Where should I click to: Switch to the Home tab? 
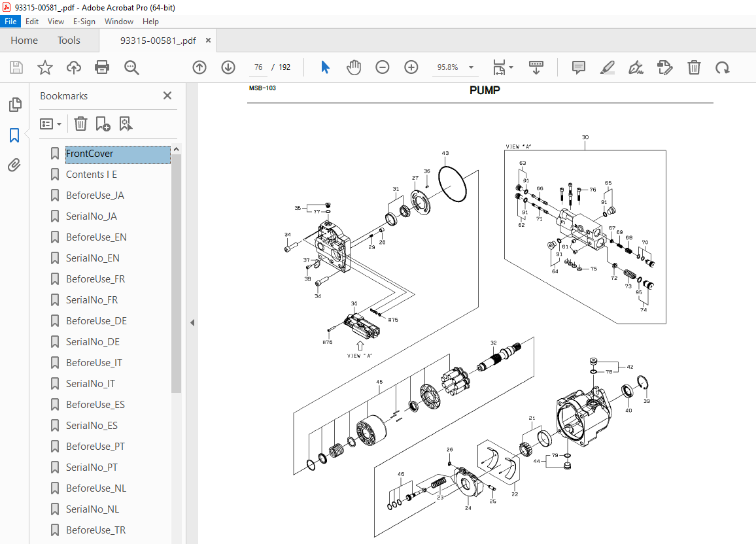24,41
